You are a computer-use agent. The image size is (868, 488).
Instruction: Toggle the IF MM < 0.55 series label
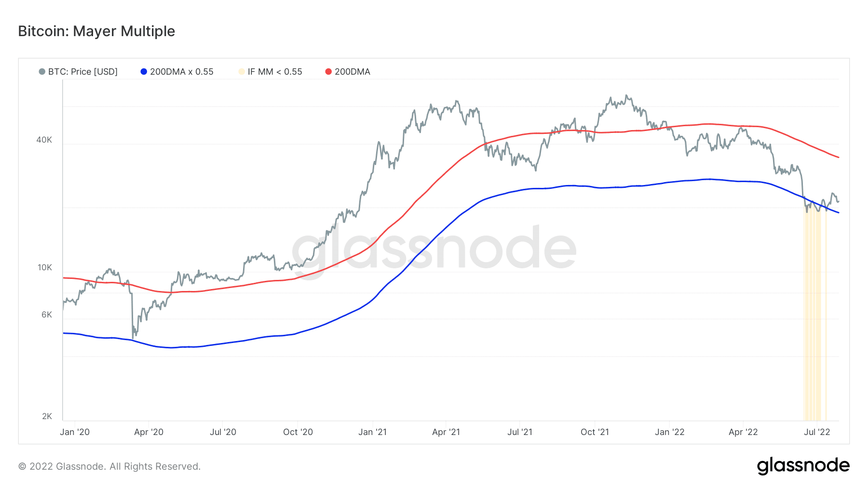275,72
